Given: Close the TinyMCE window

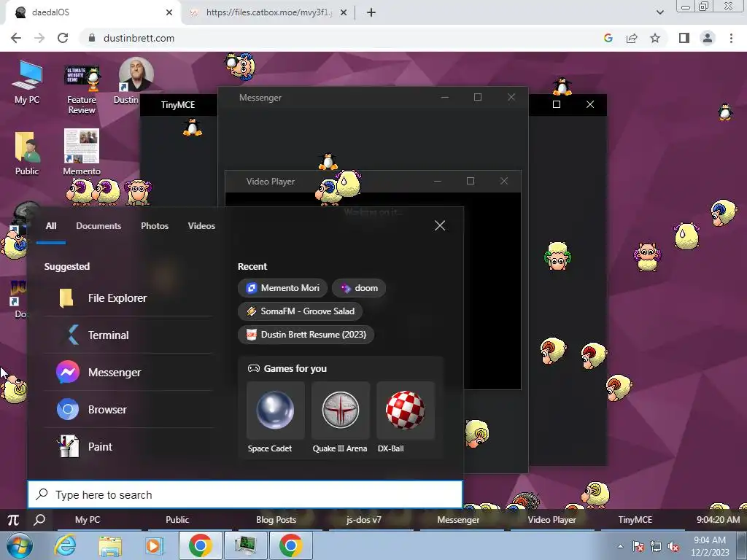Looking at the screenshot, I should coord(589,105).
